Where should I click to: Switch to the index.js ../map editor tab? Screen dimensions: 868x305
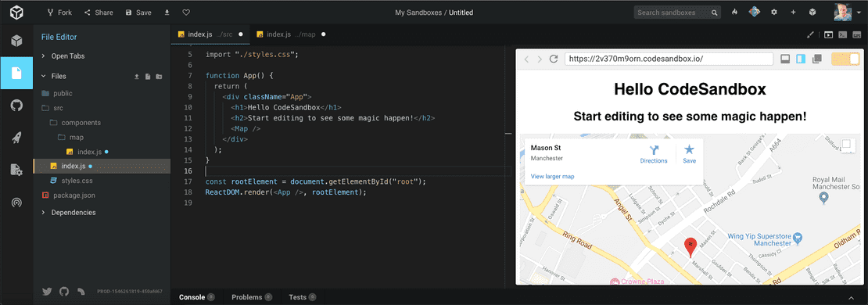[291, 34]
